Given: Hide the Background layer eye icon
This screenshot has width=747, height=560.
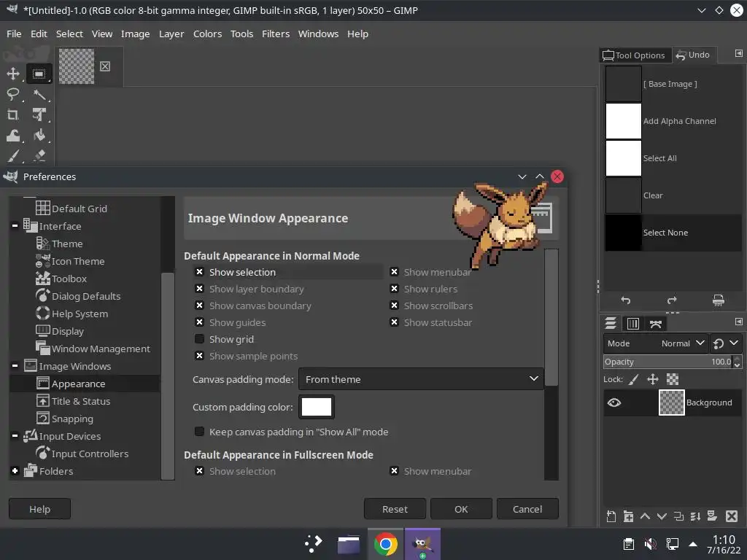Looking at the screenshot, I should point(614,402).
